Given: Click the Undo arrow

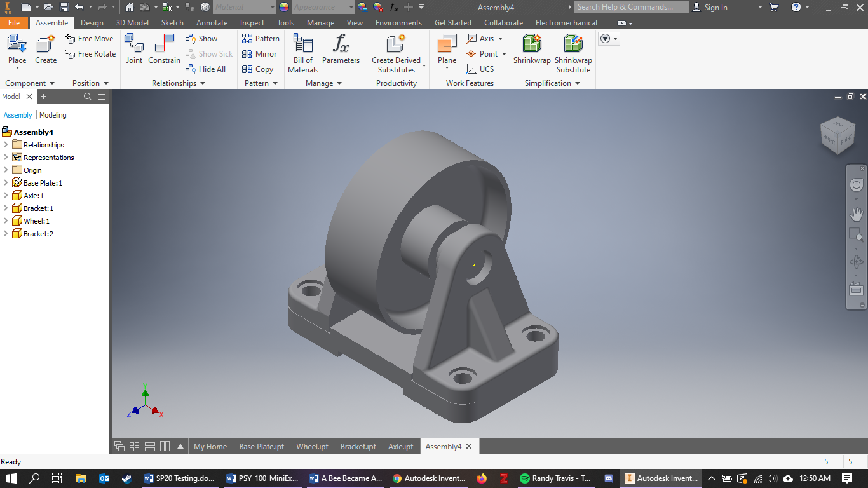Looking at the screenshot, I should coord(79,7).
